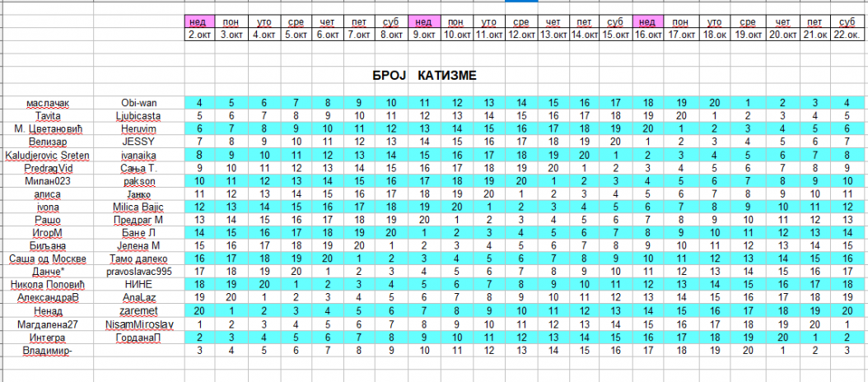Select the 'Предраг М' cell
Image resolution: width=868 pixels, height=382 pixels.
click(139, 219)
